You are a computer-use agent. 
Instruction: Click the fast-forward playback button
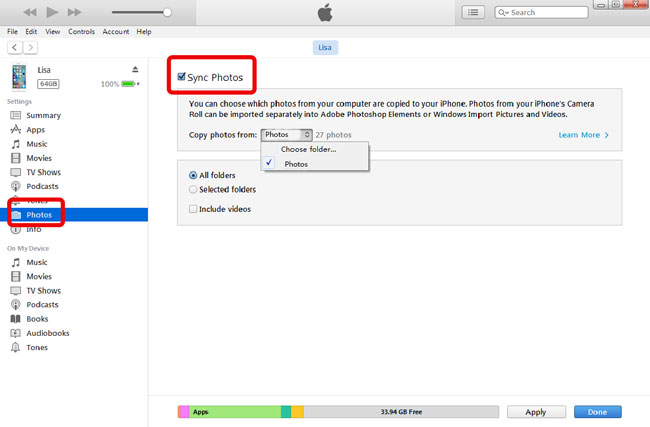[75, 12]
